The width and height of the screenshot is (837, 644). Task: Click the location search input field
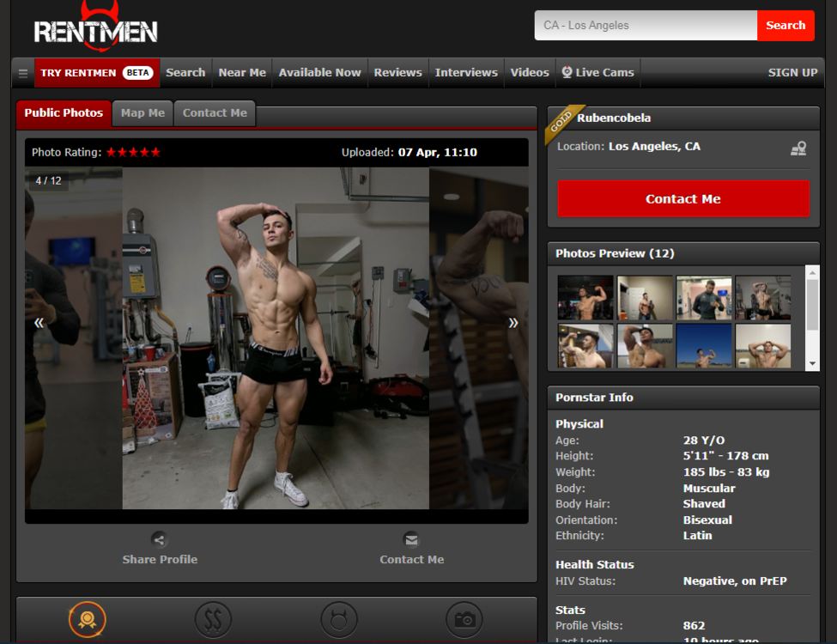(646, 26)
